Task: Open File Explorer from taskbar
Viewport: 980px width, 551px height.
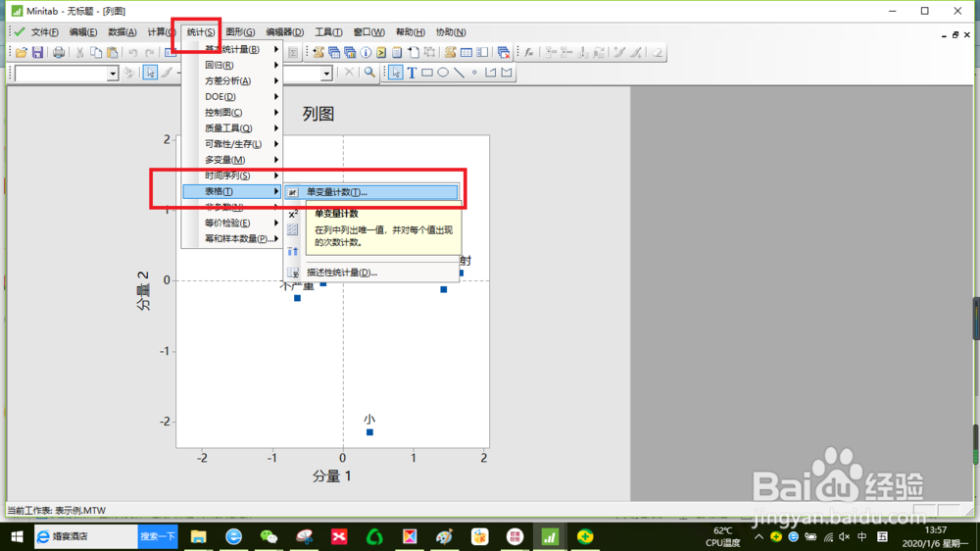Action: [199, 536]
